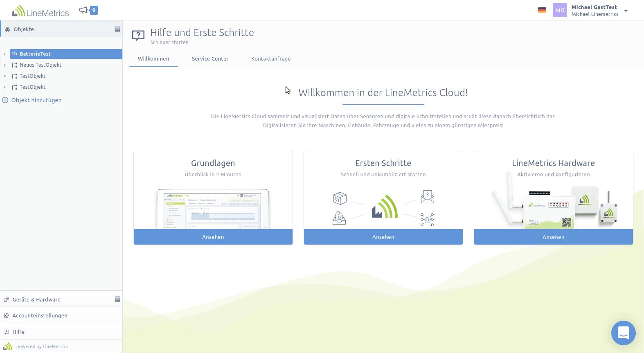Click the network share icon in Ersten Schritte
This screenshot has height=353, width=644.
tap(427, 220)
